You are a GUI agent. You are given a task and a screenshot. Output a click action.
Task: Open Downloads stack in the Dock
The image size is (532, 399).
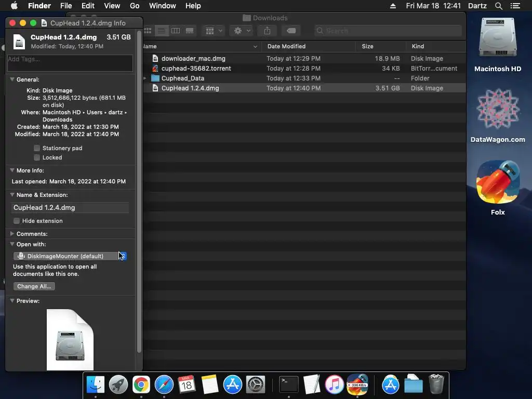[x=413, y=385]
